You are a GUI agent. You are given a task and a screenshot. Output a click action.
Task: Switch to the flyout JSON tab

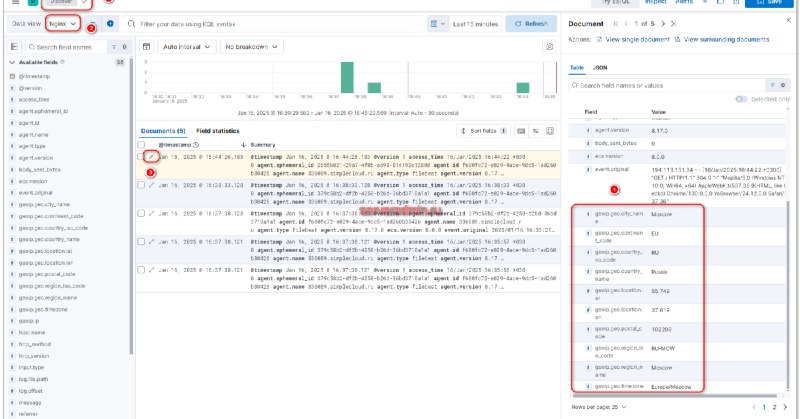pyautogui.click(x=600, y=67)
